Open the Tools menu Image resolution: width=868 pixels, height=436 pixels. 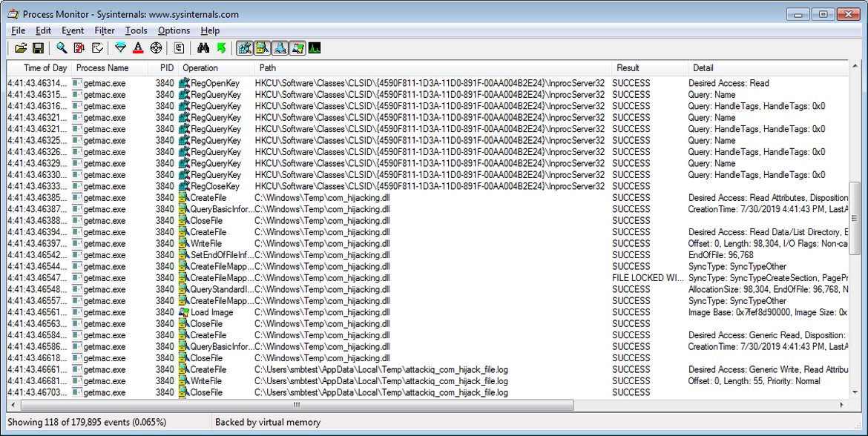click(136, 30)
